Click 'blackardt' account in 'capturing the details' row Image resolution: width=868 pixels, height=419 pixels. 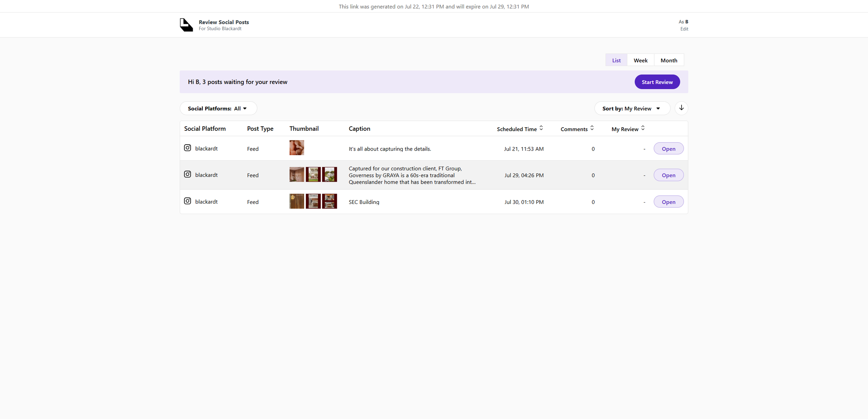[206, 148]
